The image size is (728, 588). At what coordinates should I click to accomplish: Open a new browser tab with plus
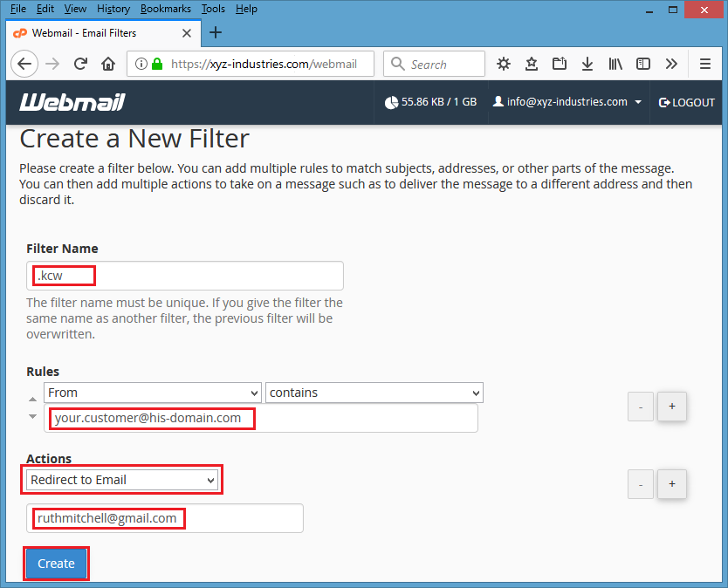[216, 32]
